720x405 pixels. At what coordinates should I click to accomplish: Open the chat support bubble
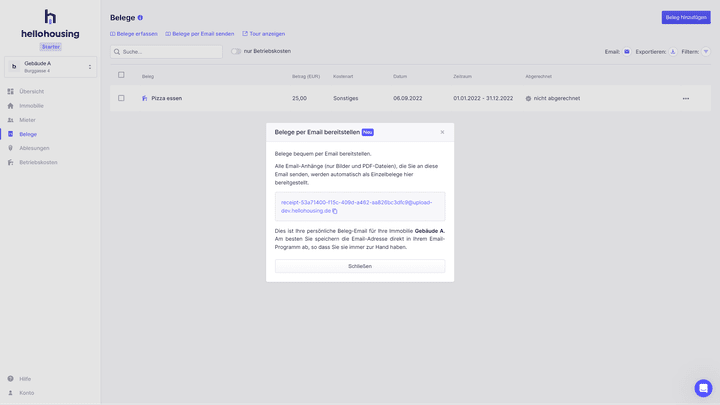703,388
